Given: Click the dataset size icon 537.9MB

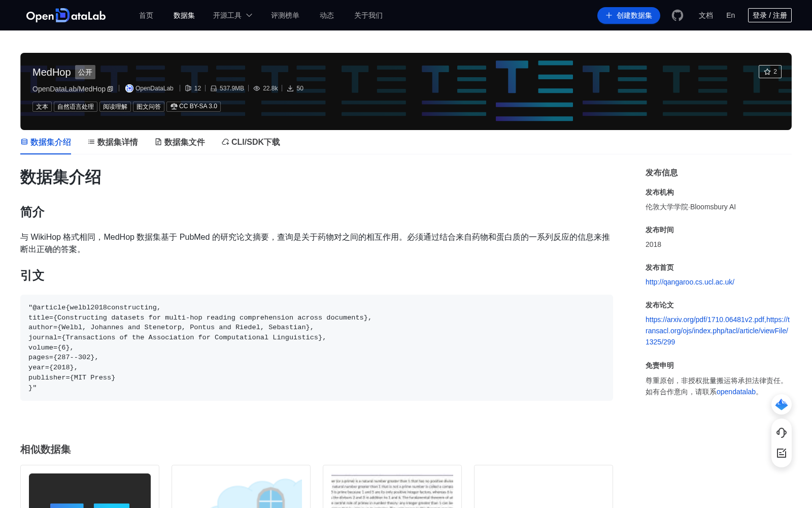Looking at the screenshot, I should pyautogui.click(x=214, y=88).
